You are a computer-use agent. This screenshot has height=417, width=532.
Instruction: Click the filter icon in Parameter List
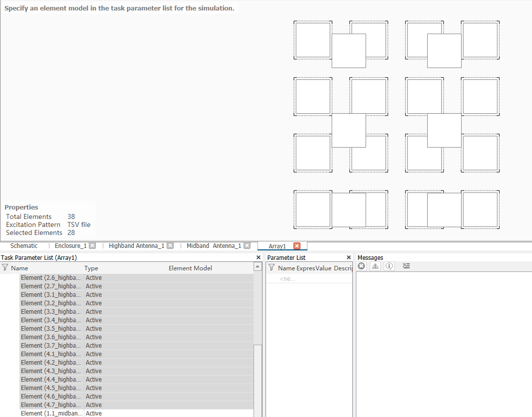tap(271, 268)
